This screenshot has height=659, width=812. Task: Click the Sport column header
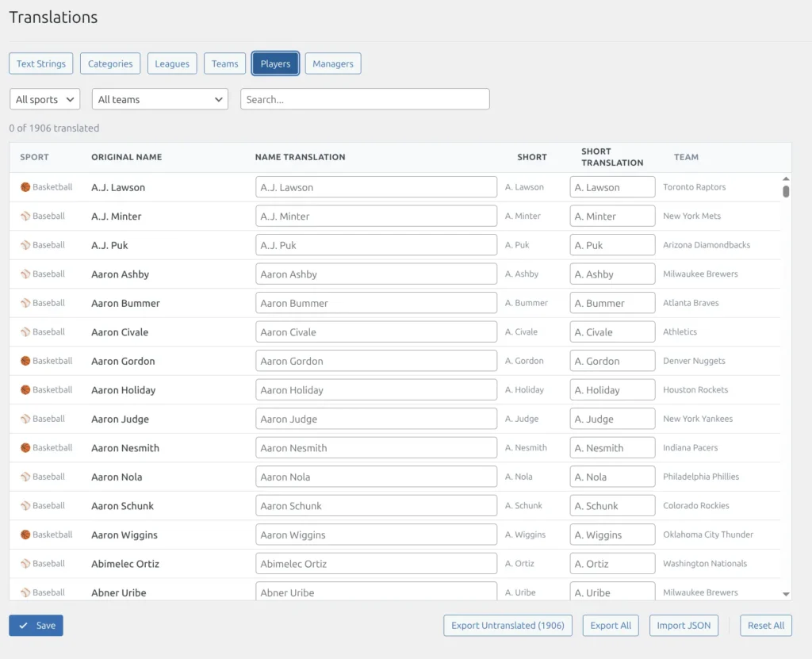pos(34,157)
